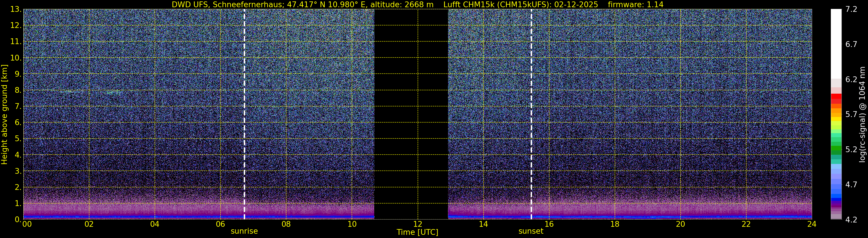
Task: Click the colorbar tick value 4.7
Action: [x=851, y=185]
